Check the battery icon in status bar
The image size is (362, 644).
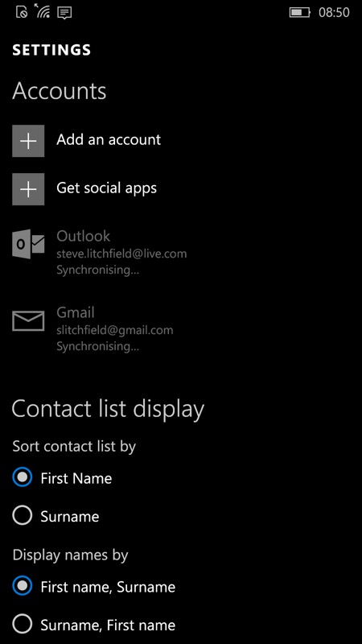point(300,12)
